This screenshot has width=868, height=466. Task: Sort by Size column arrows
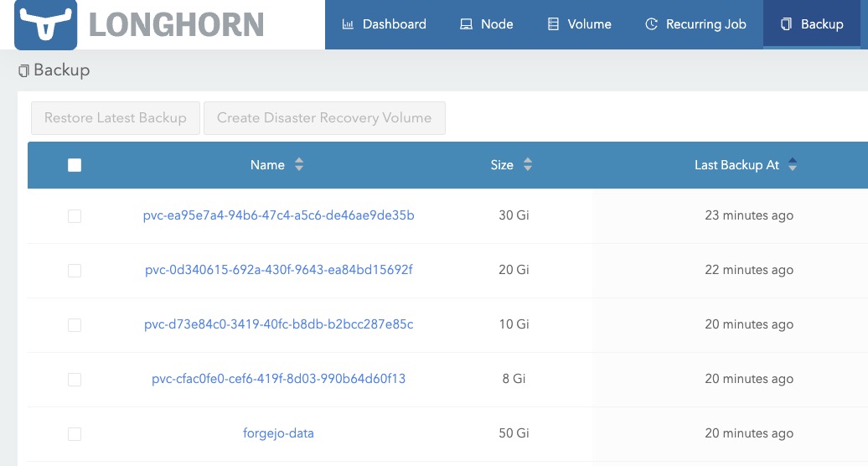tap(528, 164)
